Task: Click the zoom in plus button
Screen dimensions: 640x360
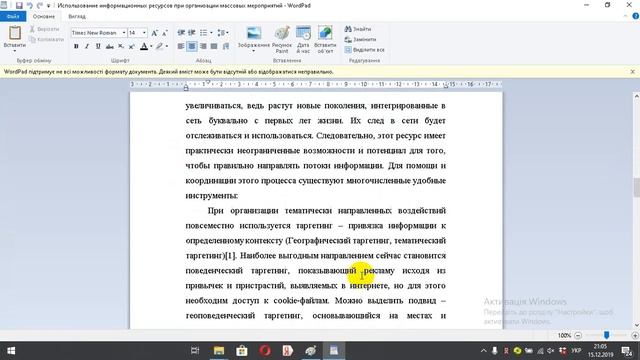Action: [x=635, y=336]
